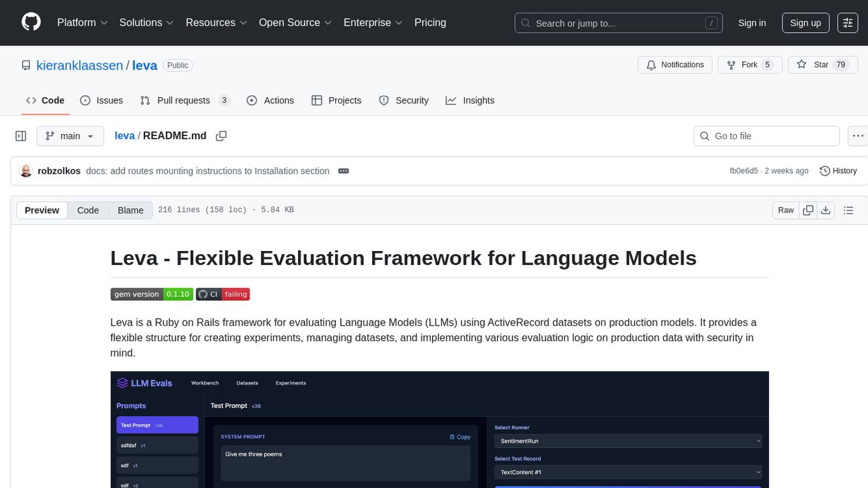
Task: Open the Security tab
Action: pos(403,100)
